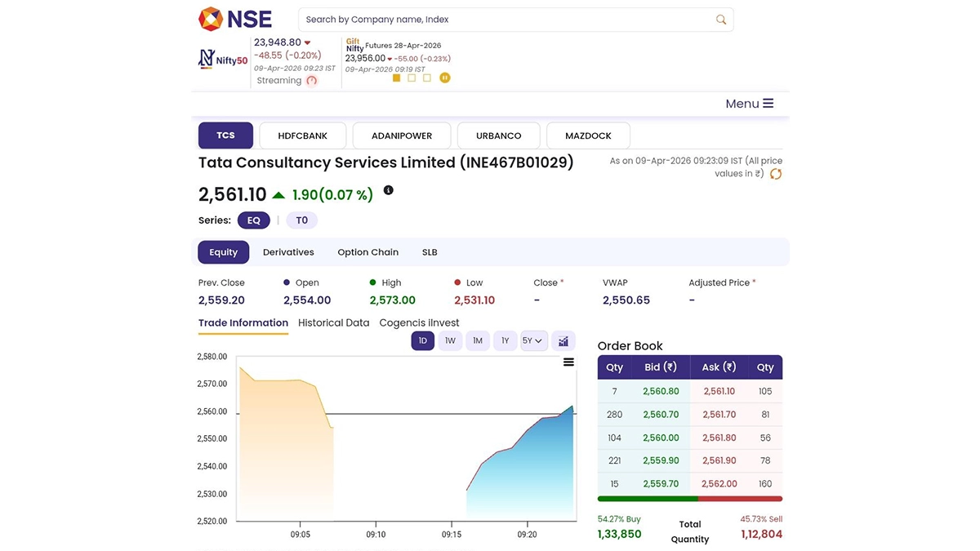Click the NSE logo
Viewport: 980px width, 551px height.
(235, 19)
